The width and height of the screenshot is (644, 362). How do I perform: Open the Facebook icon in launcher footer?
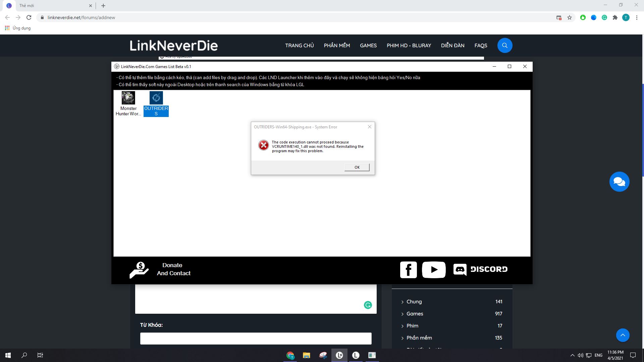point(408,270)
